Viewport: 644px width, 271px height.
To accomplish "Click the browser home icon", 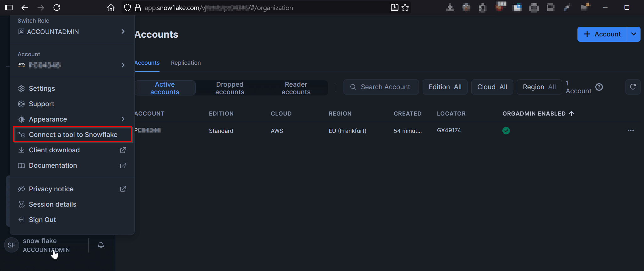I will [111, 8].
